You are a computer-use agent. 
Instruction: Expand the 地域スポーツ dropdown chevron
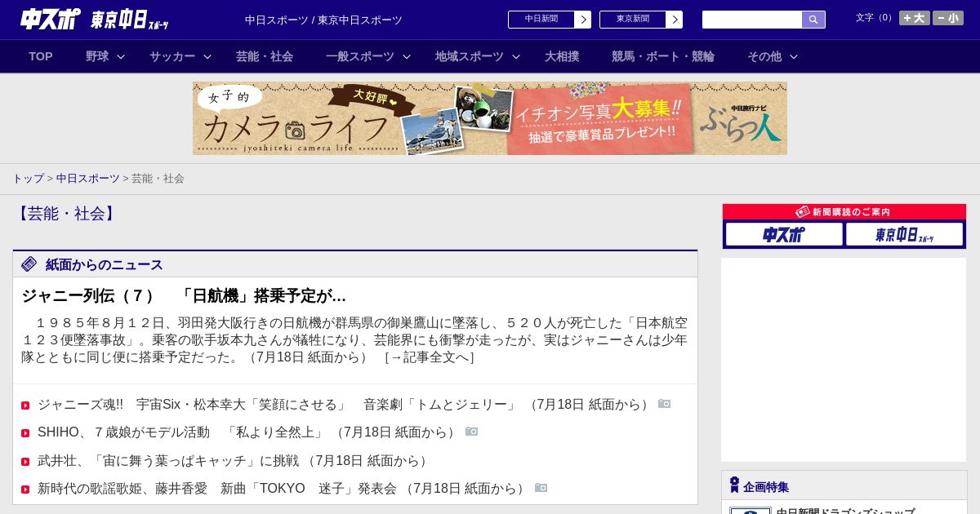tap(516, 56)
